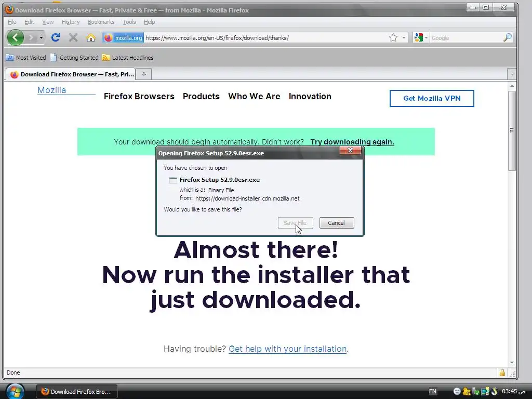
Task: Click the Get help with your installation link
Action: (x=288, y=349)
